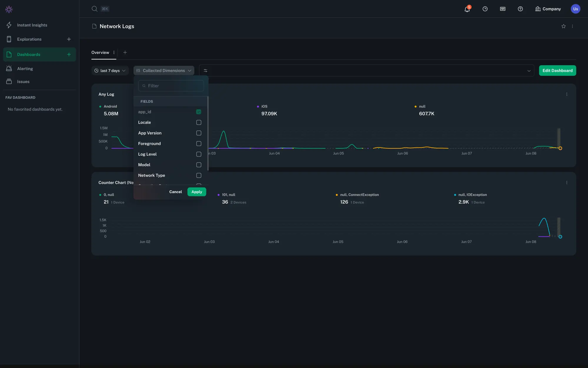Click the Network Logs title
This screenshot has width=588, height=368.
tap(117, 26)
